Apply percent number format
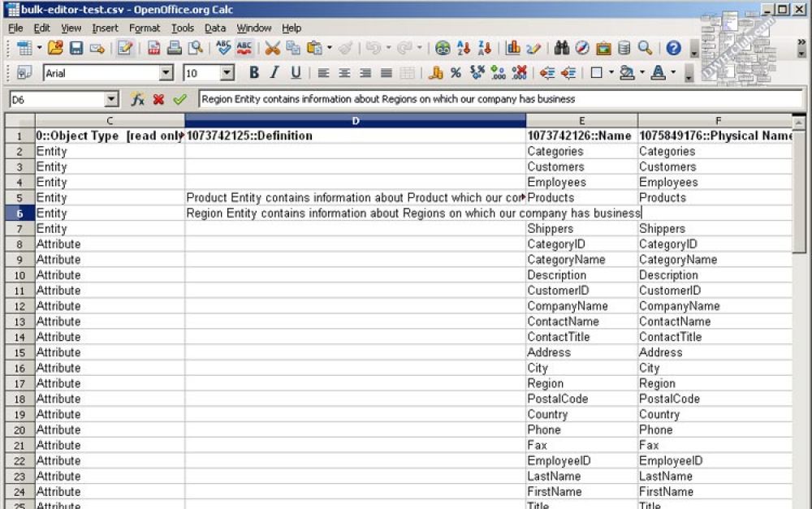Screen dimensions: 812x509 coord(456,73)
